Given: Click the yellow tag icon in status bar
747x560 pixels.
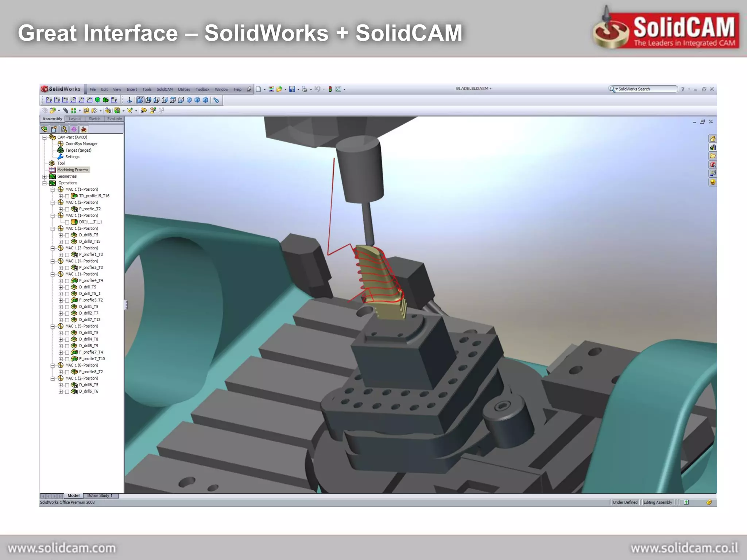Looking at the screenshot, I should 709,502.
